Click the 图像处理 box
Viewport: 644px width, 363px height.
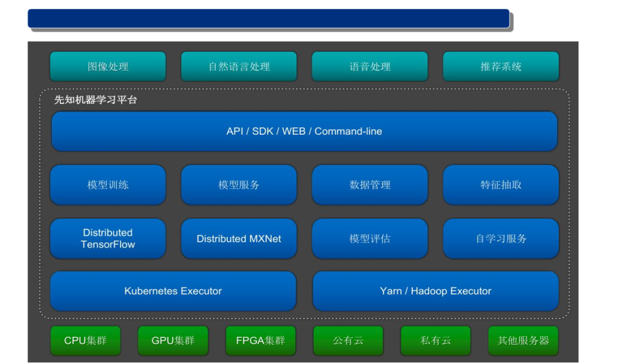coord(108,66)
